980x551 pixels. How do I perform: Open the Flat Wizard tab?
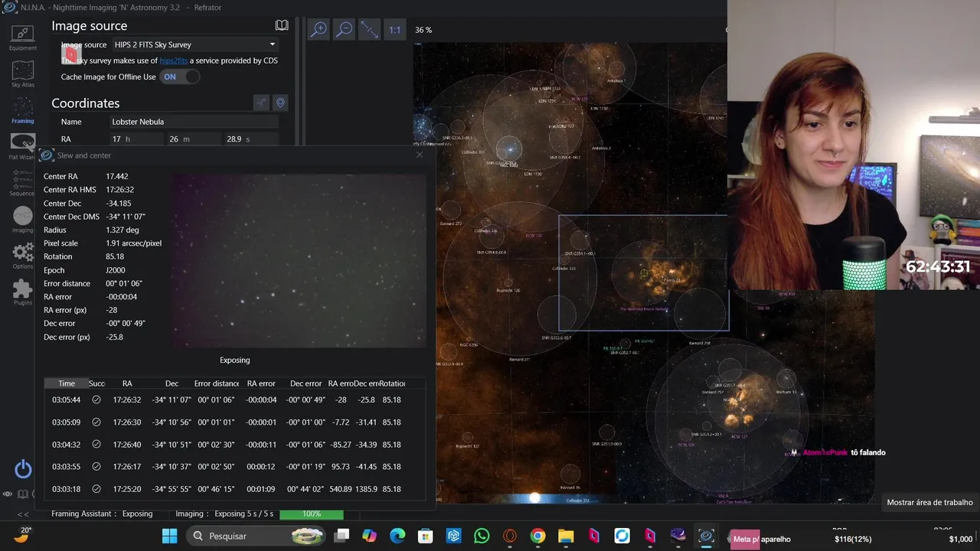click(x=22, y=146)
